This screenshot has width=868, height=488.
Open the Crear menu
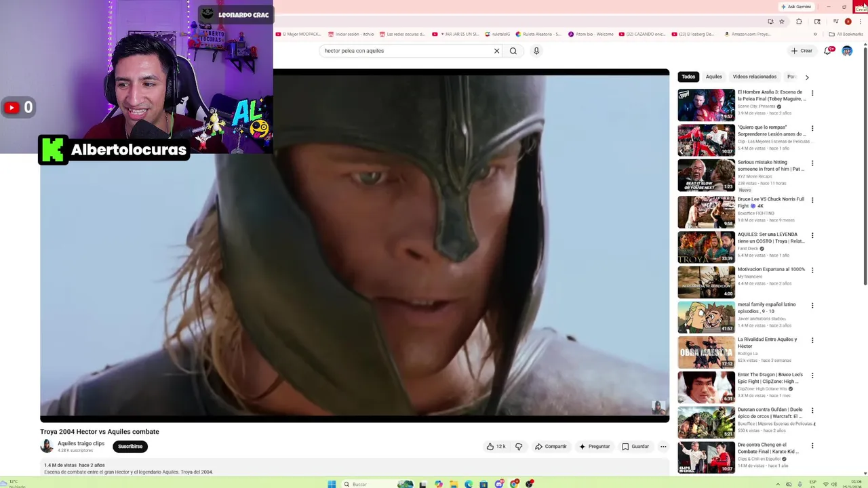802,51
